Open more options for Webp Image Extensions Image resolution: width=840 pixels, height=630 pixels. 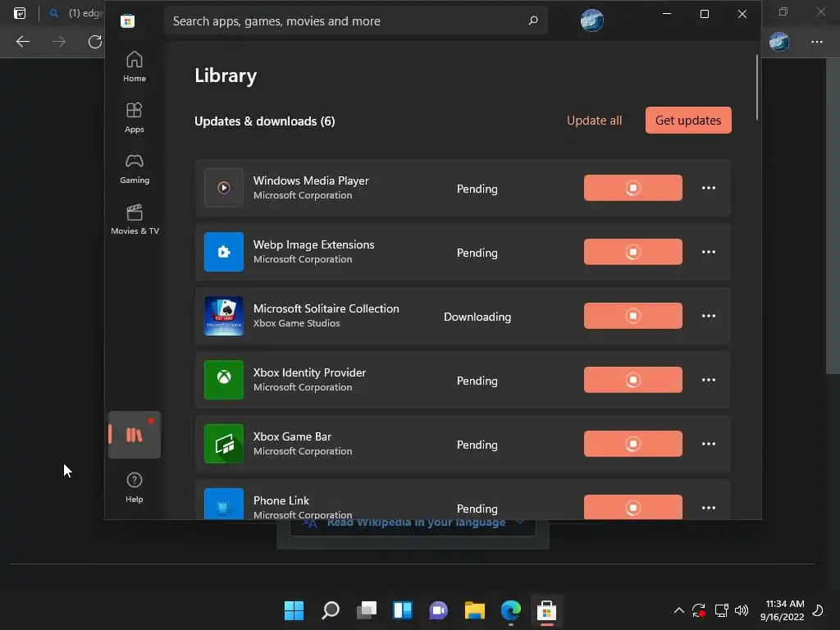708,252
